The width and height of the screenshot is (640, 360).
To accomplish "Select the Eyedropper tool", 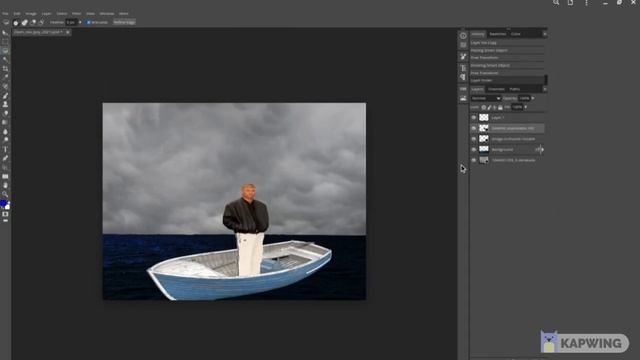I will 5,78.
